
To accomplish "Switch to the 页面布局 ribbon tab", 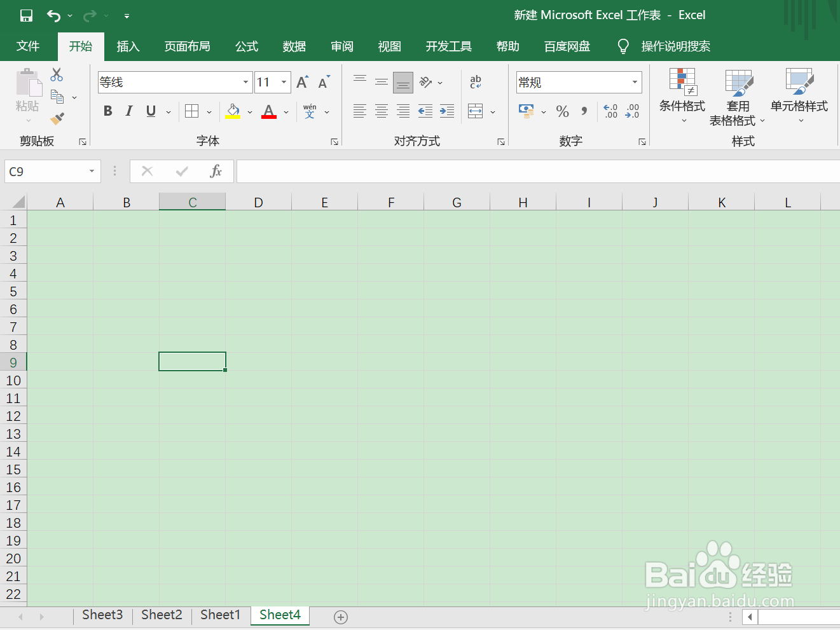I will pos(187,46).
